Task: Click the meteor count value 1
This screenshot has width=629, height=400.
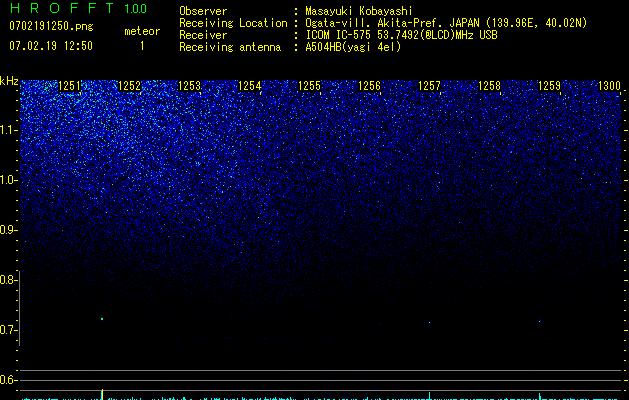Action: coord(142,46)
